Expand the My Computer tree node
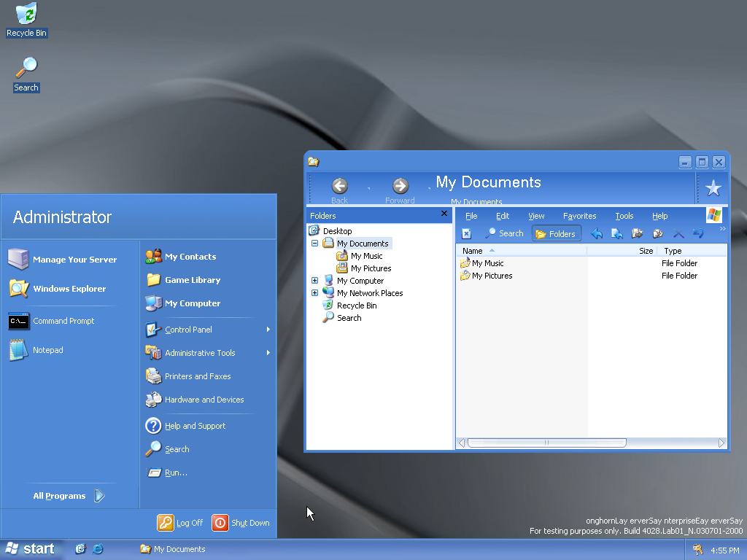 tap(315, 281)
